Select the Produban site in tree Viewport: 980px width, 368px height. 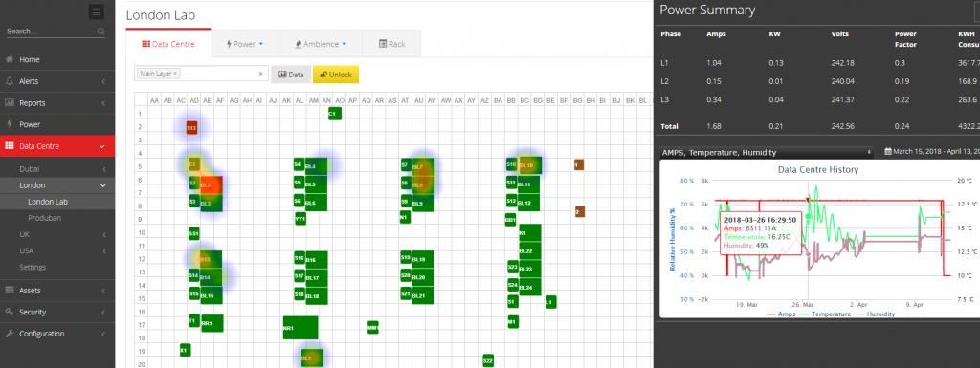point(44,218)
